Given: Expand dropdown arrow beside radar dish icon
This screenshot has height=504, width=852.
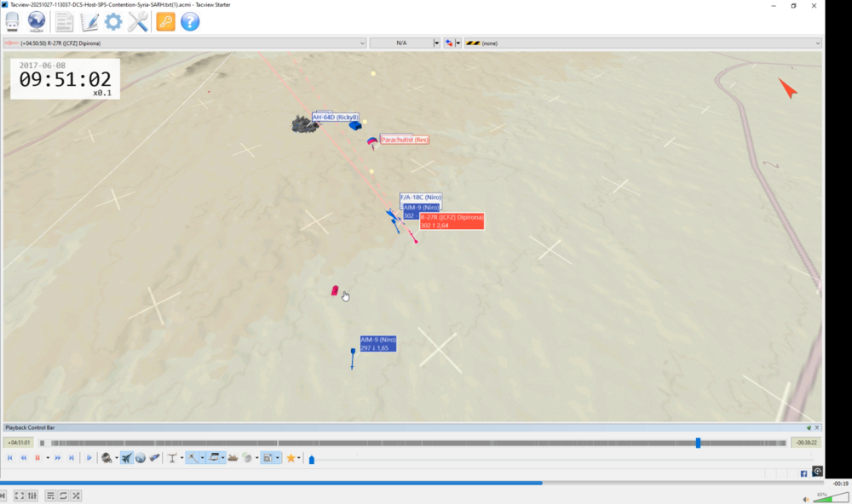Looking at the screenshot, I should click(256, 458).
